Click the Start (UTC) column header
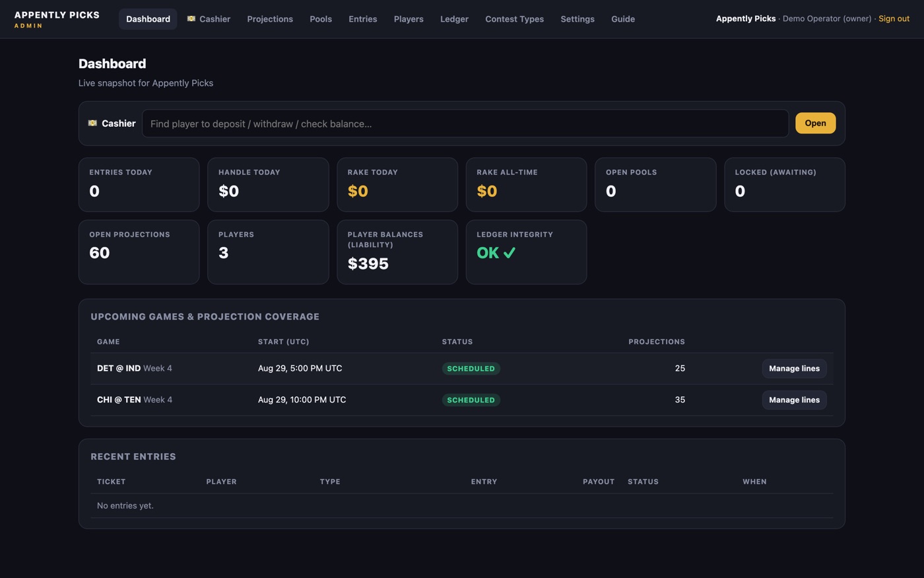924x578 pixels. pos(284,342)
